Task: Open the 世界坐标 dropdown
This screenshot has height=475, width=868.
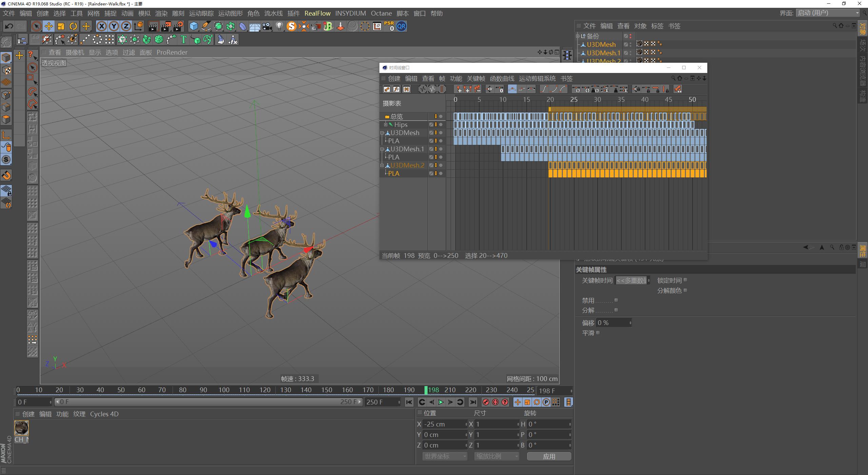Action: [x=445, y=456]
